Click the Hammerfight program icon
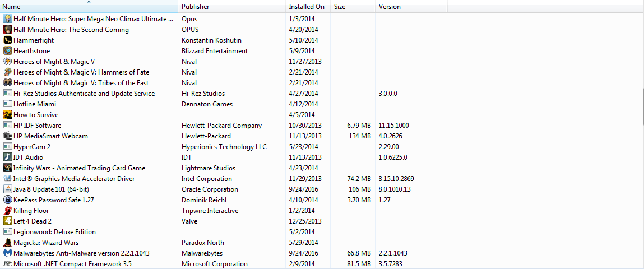Image resolution: width=644 pixels, height=269 pixels. (7, 40)
